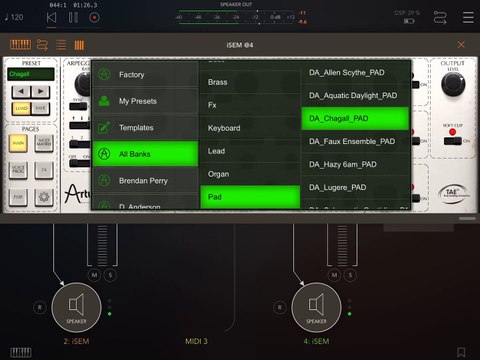Open the PERF page

18,197
